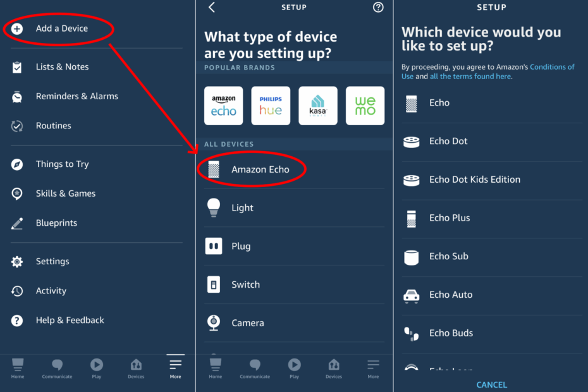This screenshot has height=392, width=588.
Task: Open 'all the terms found here' link
Action: (x=470, y=77)
